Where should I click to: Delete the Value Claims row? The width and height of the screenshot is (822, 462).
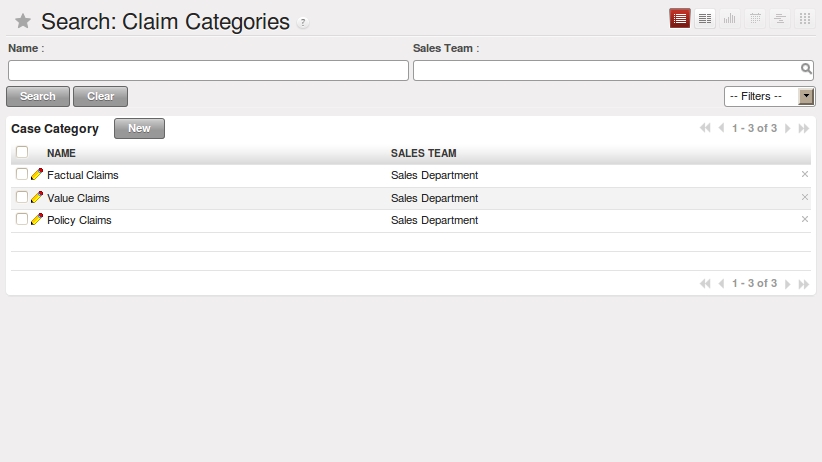click(805, 197)
